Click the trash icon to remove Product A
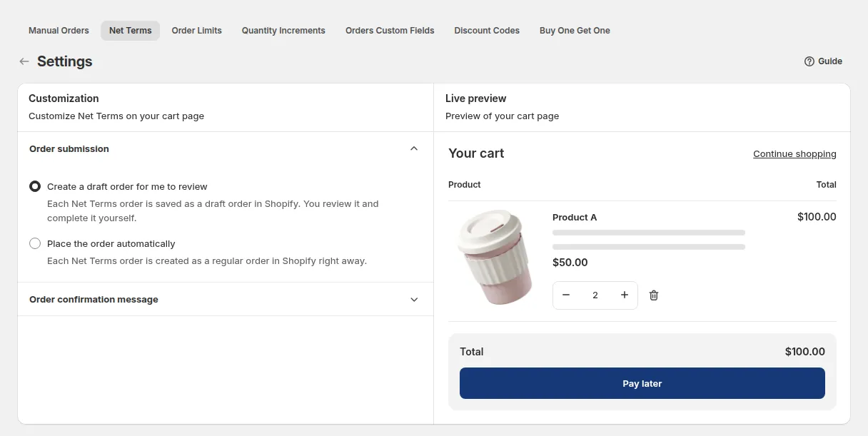 coord(653,295)
